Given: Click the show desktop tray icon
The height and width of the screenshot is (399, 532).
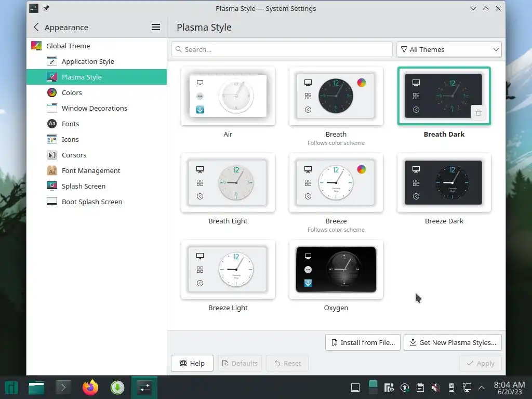Looking at the screenshot, I should point(355,388).
